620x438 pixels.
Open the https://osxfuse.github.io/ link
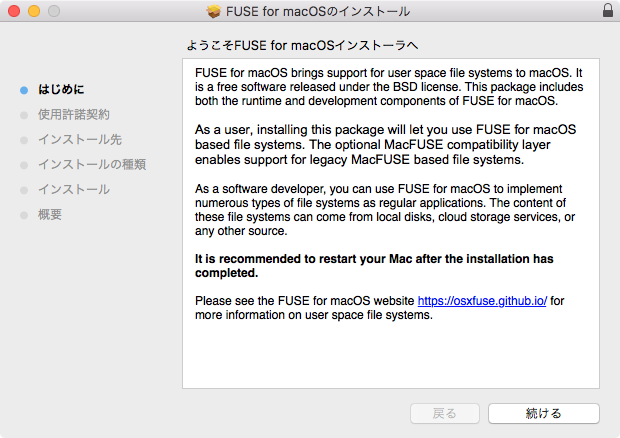tap(482, 301)
